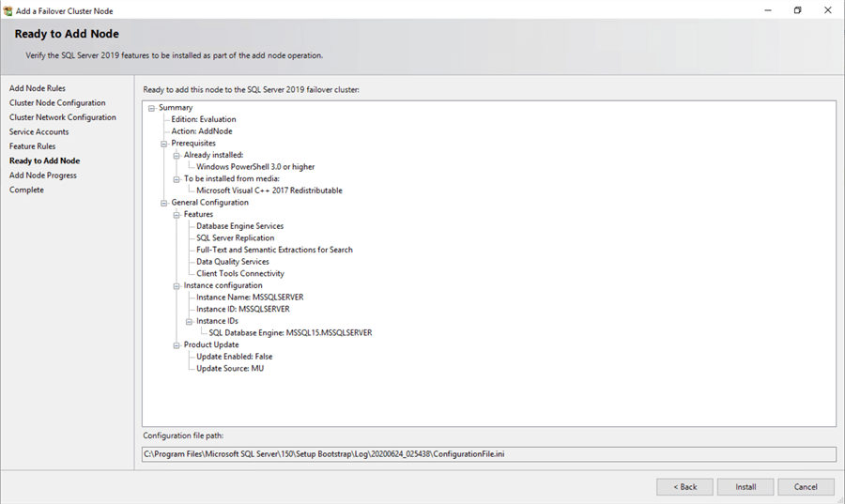Go to Cluster Node Configuration step
The height and width of the screenshot is (504, 845).
click(57, 103)
